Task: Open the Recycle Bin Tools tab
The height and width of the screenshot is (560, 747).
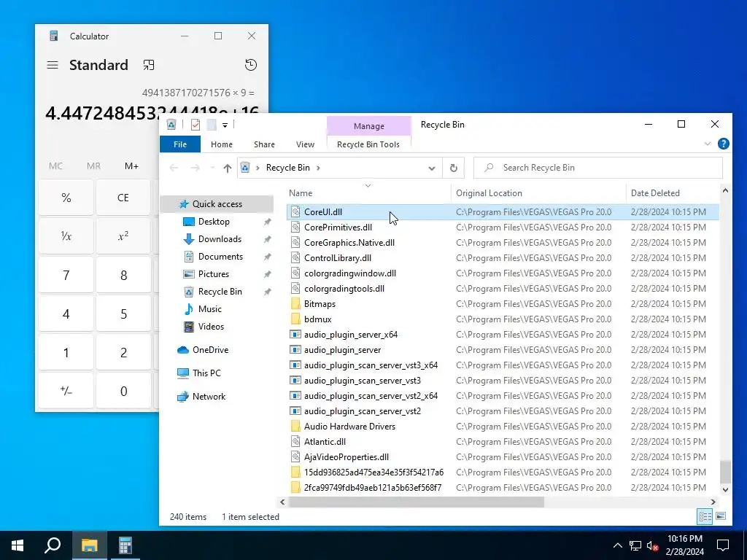Action: (368, 144)
